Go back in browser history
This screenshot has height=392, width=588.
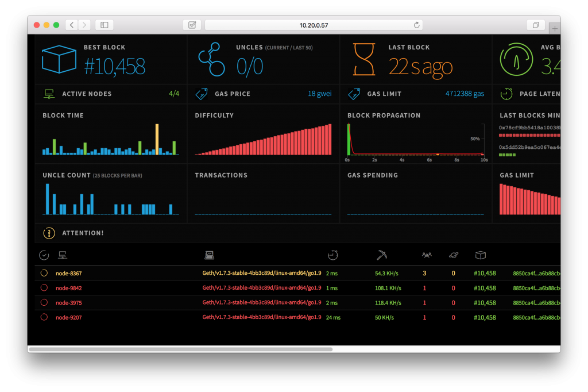(72, 25)
